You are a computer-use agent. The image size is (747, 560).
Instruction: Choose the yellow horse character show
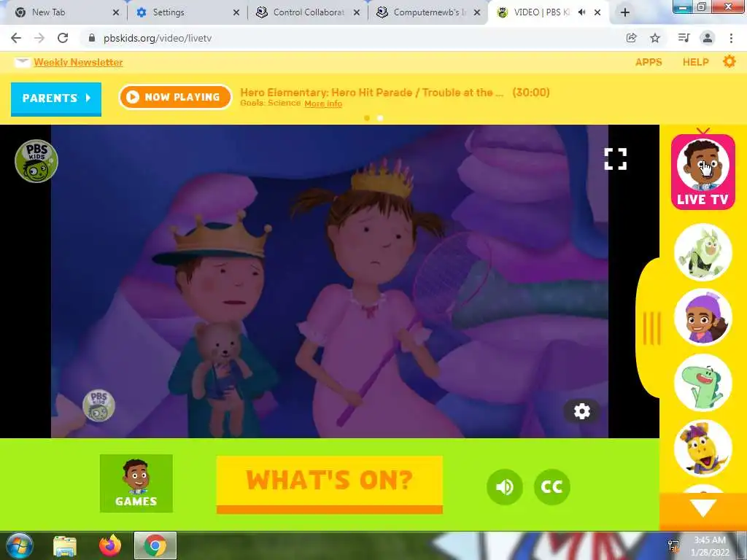point(703,448)
